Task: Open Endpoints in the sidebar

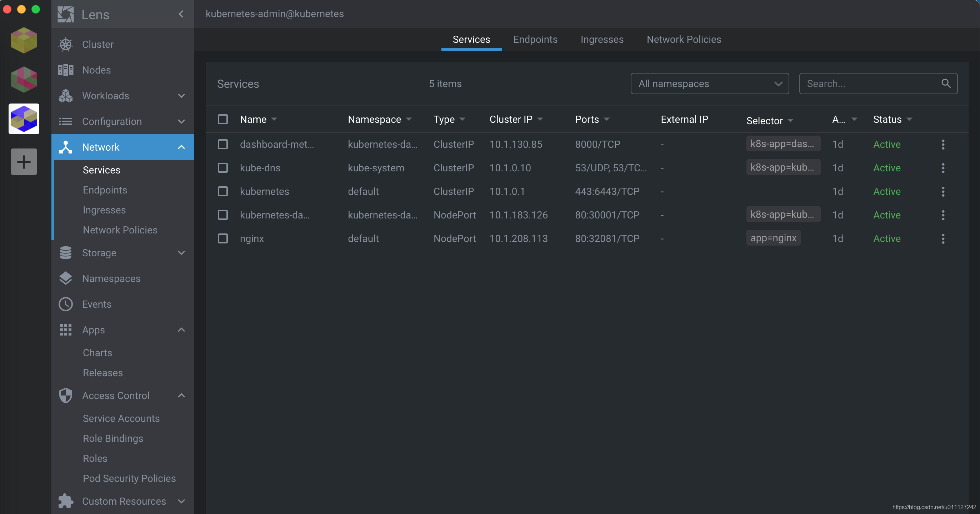Action: click(105, 190)
